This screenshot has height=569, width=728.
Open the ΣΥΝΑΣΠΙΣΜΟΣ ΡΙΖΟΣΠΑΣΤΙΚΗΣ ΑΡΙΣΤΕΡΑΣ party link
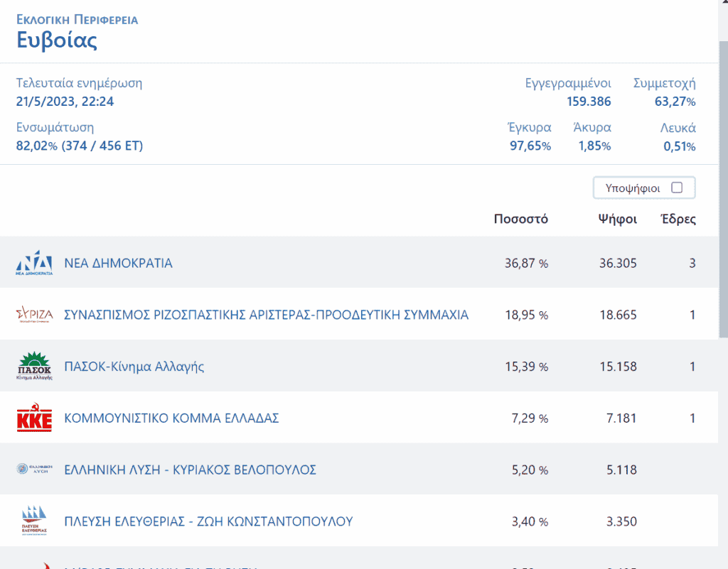(x=266, y=315)
